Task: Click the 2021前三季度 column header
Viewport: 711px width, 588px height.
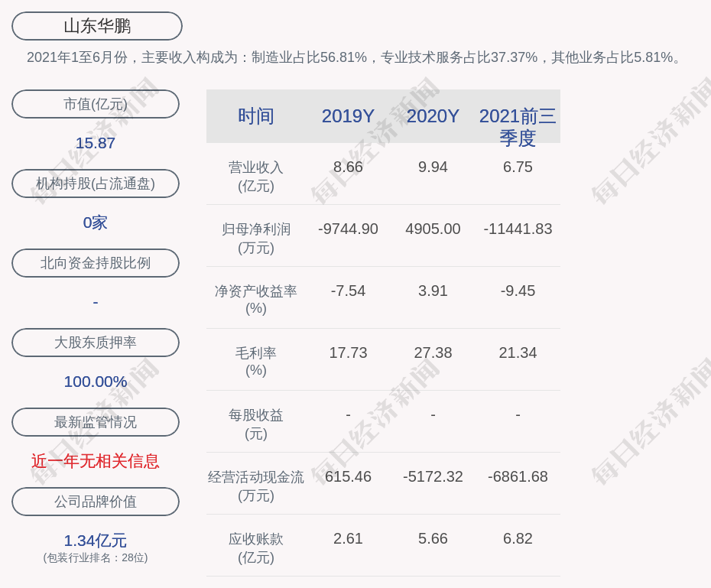Action: 518,127
